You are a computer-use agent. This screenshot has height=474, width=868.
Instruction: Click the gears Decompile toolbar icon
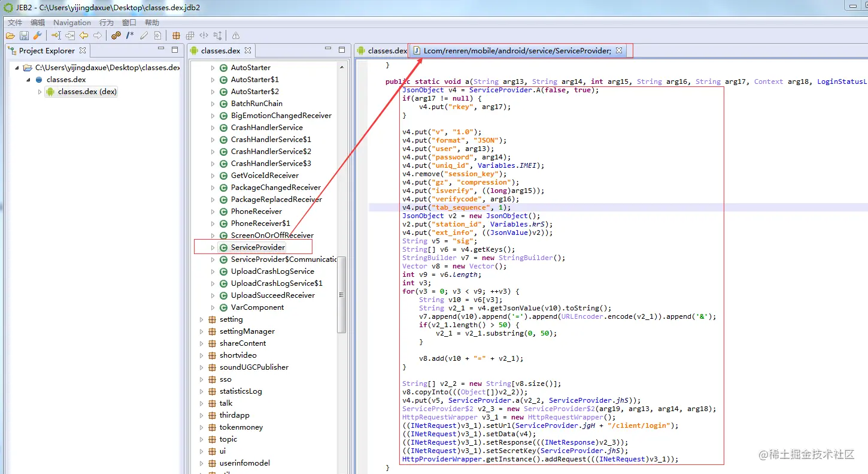click(x=116, y=36)
